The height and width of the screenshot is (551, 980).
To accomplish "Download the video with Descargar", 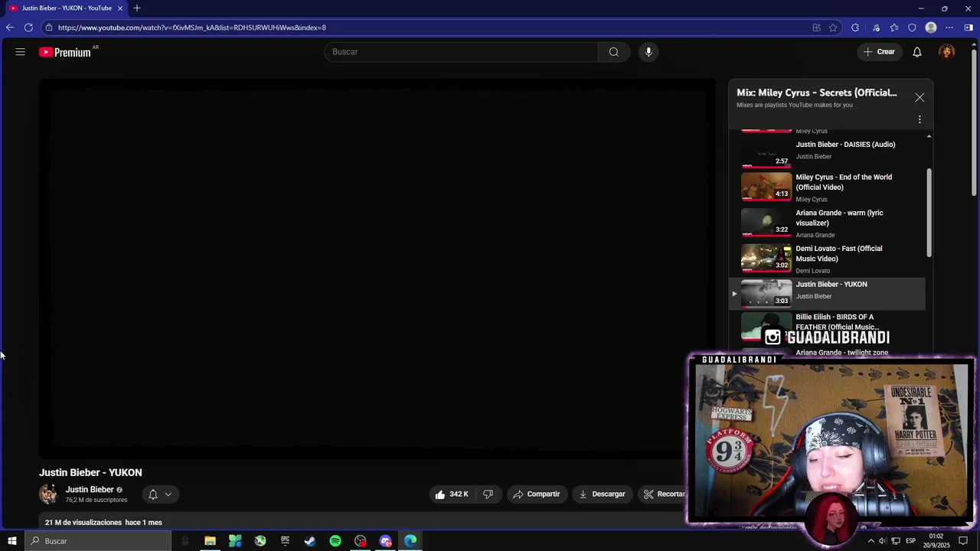I will pyautogui.click(x=602, y=494).
